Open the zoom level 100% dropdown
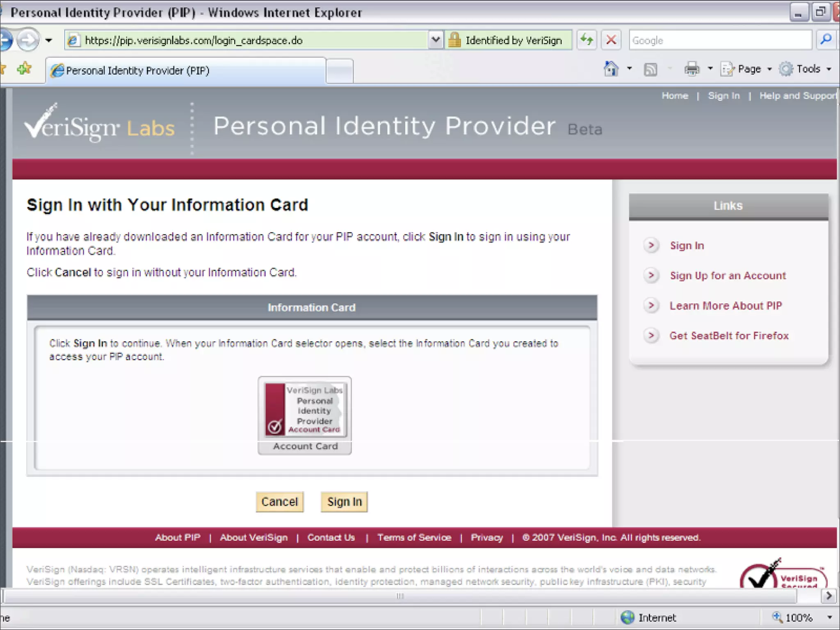The height and width of the screenshot is (630, 840). pos(829,617)
